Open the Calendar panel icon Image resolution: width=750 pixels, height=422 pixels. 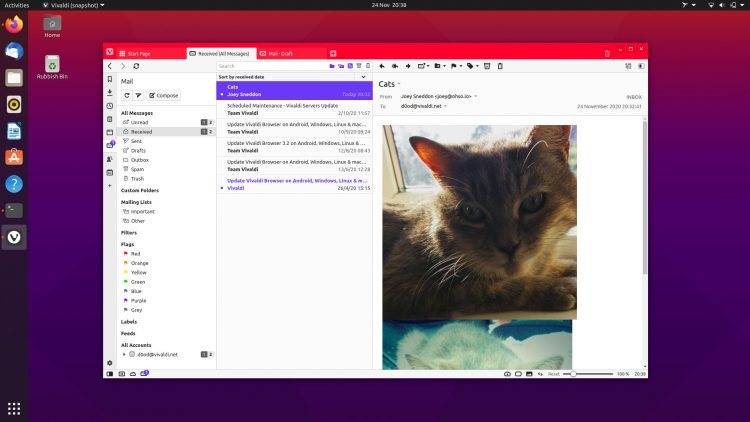110,172
